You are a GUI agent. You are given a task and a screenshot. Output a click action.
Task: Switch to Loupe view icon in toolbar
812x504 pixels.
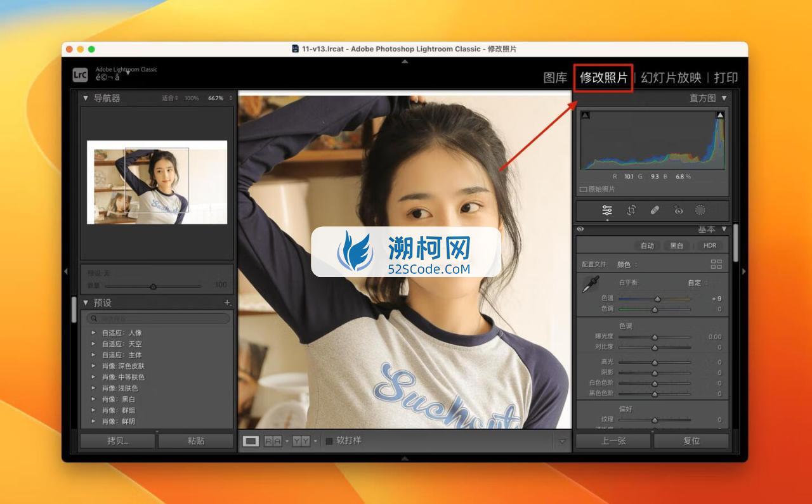tap(251, 441)
